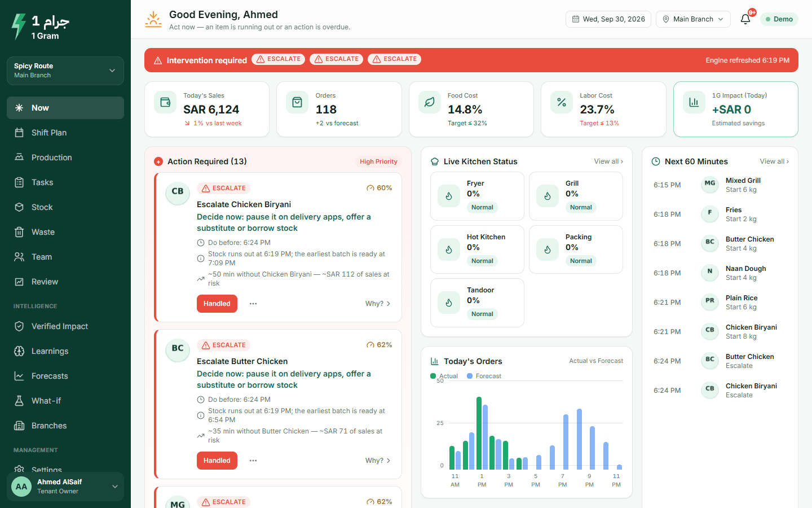Open the What-if page
The width and height of the screenshot is (812, 508).
click(x=65, y=401)
